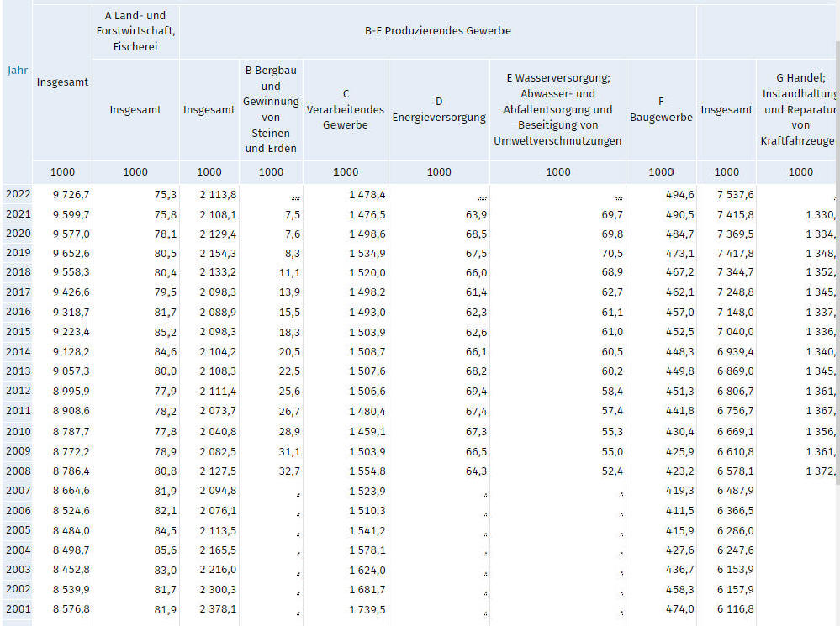Click Baugewerbe value 474,0 for 2001
This screenshot has width=840, height=626.
680,609
